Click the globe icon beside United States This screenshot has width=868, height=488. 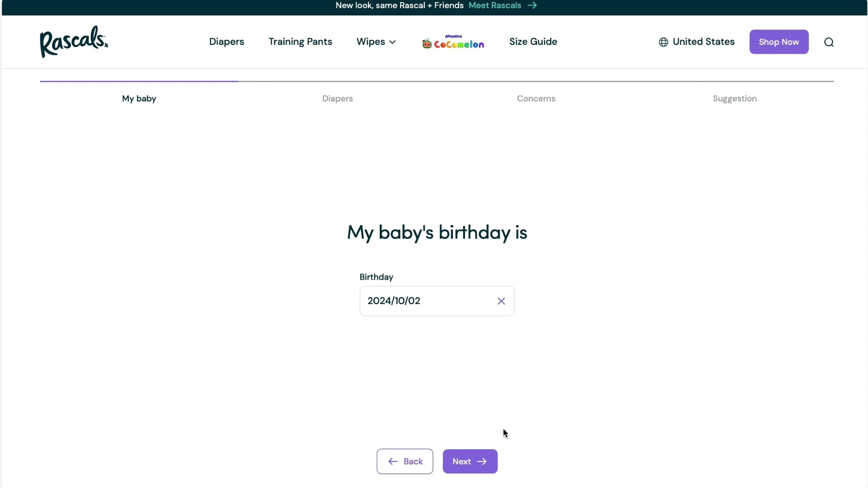point(663,42)
